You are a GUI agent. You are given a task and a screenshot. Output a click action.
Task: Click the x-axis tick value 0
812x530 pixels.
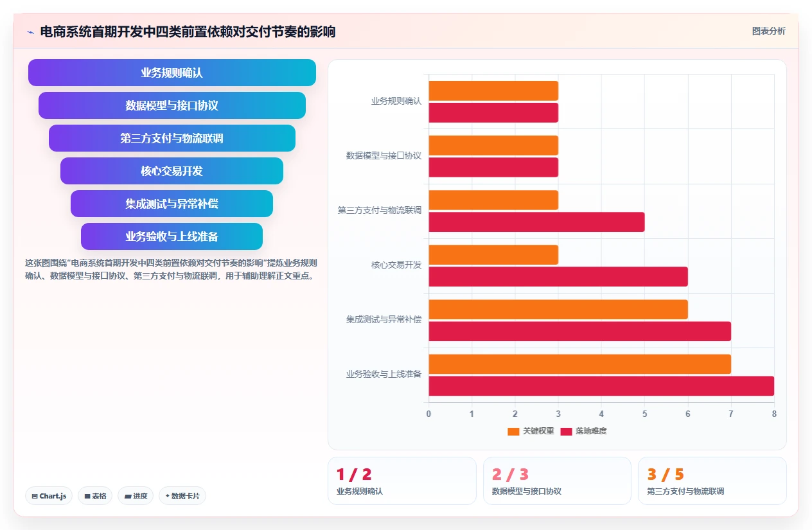coord(428,414)
